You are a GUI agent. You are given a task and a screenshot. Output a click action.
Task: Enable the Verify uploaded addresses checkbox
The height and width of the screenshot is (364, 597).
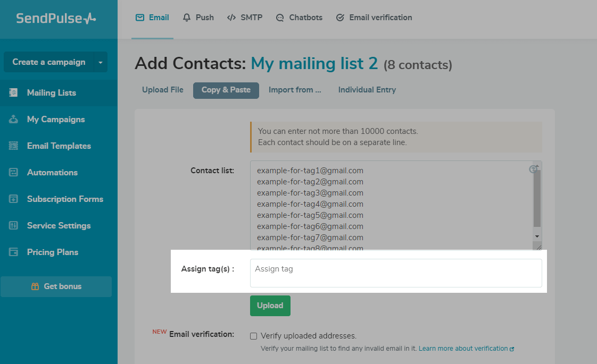(254, 336)
